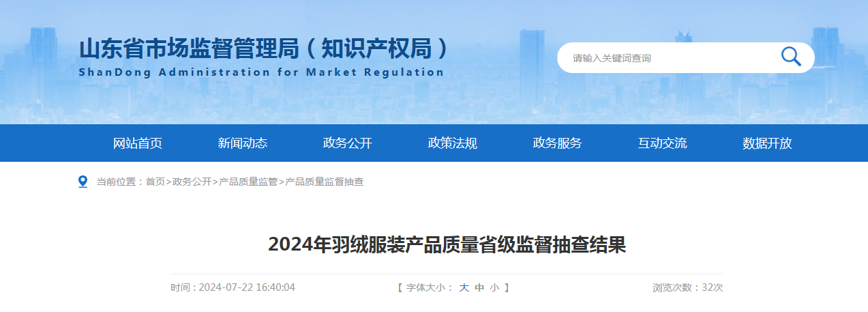Click the 产品质量监管 breadcrumb link
This screenshot has width=868, height=312.
click(248, 182)
